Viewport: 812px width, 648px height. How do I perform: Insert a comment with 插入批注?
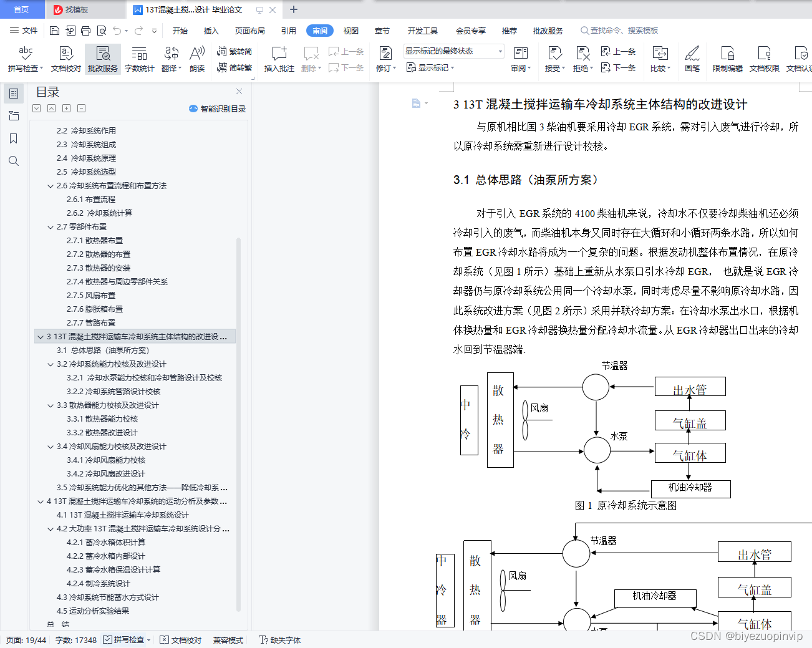[x=279, y=59]
